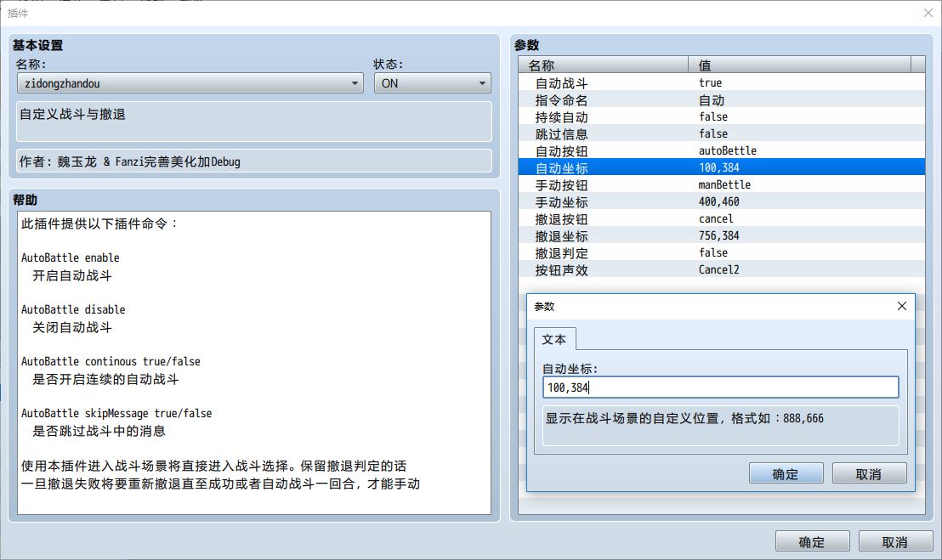
Task: Expand the 状态 ON dropdown
Action: click(432, 83)
